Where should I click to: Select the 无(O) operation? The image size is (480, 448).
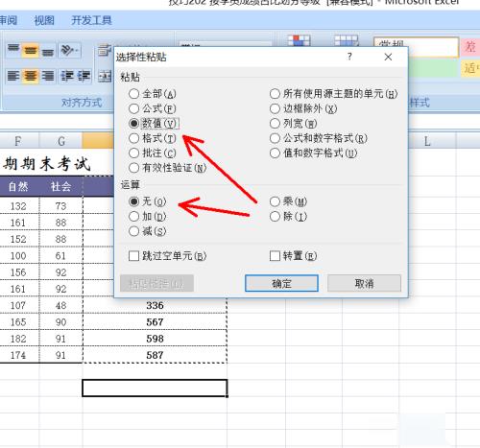(x=147, y=201)
